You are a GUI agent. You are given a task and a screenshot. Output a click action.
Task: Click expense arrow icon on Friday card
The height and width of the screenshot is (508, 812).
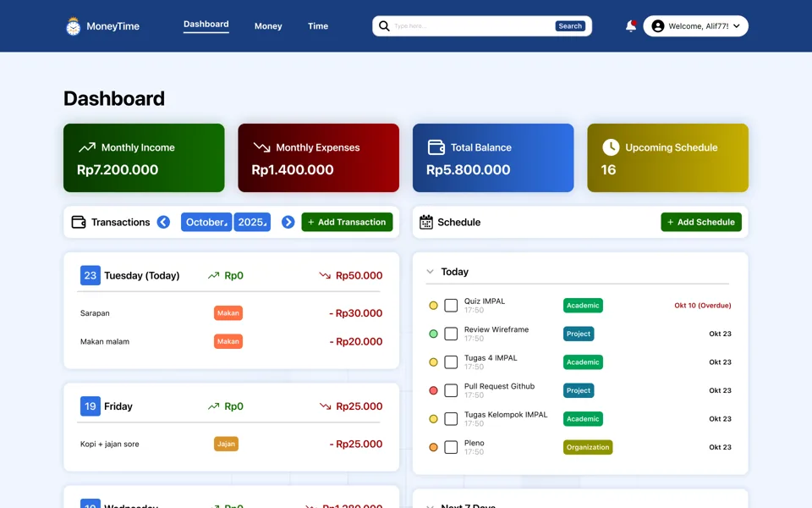point(325,406)
